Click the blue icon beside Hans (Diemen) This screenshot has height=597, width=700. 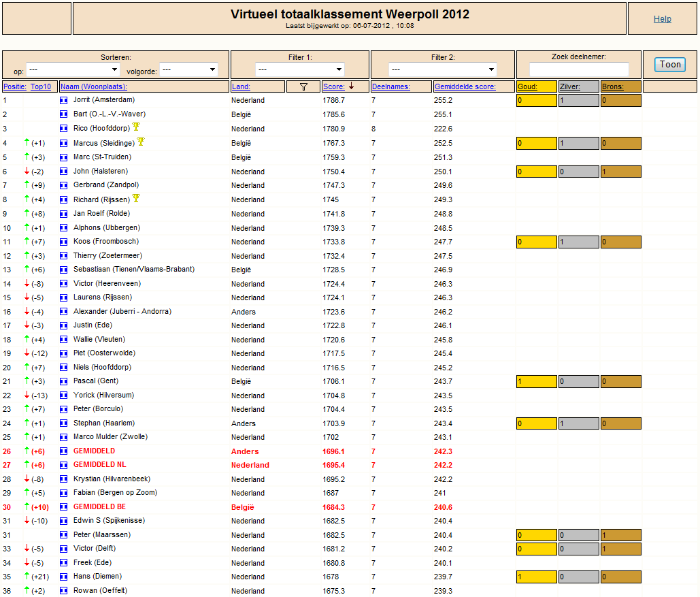pyautogui.click(x=64, y=577)
